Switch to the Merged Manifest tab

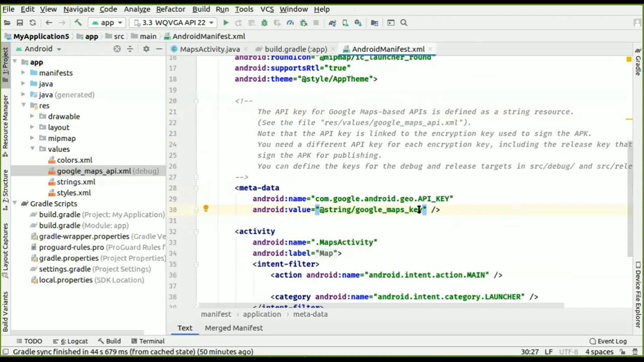[233, 328]
